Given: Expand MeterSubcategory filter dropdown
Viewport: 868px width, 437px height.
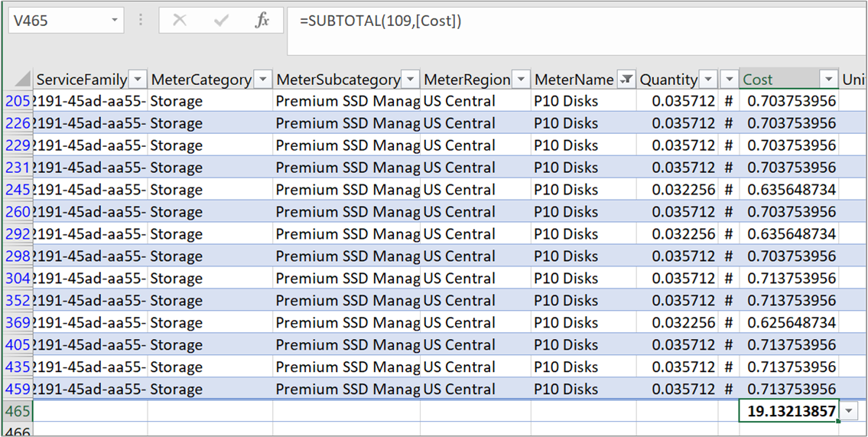Looking at the screenshot, I should (411, 80).
